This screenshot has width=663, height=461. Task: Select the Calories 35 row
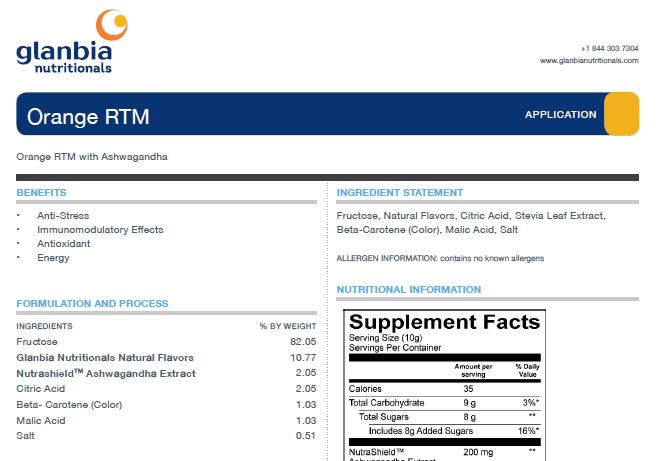444,389
